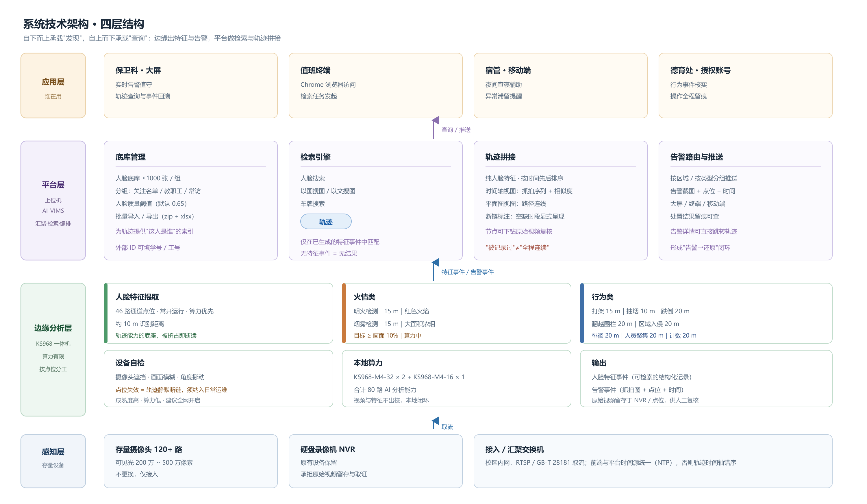Screen dimensions: 867x504
Task: Click 存量摄像头 120+ 路 title
Action: point(149,449)
